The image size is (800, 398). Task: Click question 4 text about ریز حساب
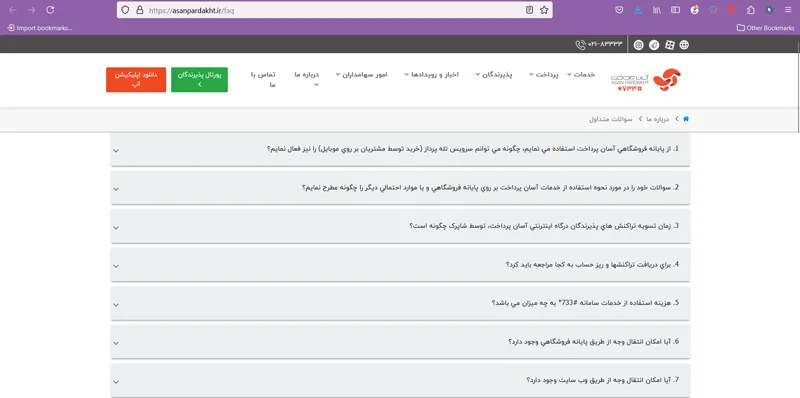(x=592, y=264)
